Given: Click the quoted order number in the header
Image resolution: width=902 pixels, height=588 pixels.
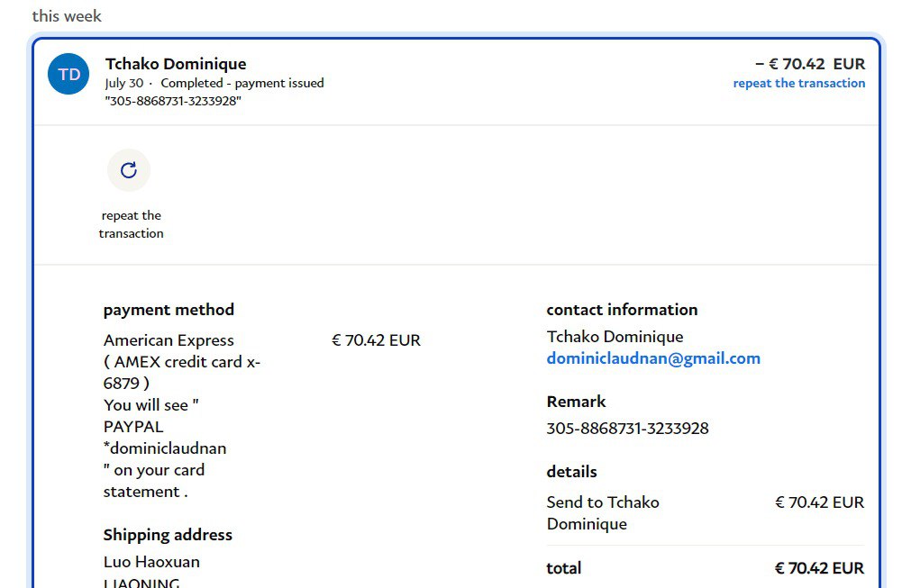Looking at the screenshot, I should 173,101.
